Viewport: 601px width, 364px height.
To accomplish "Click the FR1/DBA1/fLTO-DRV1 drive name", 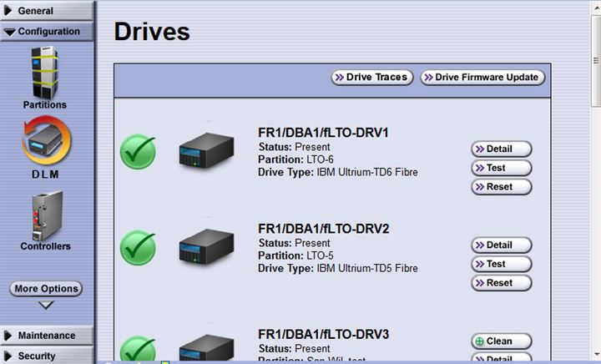I will [323, 133].
